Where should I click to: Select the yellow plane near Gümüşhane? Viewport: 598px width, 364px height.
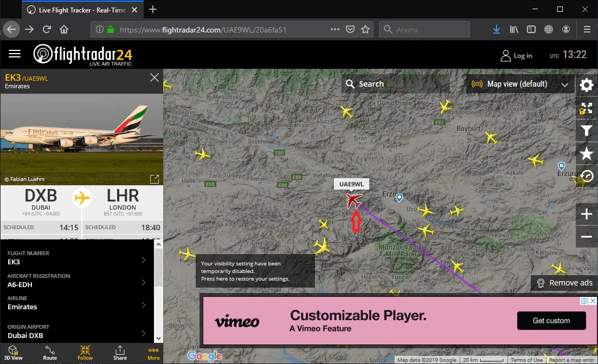[x=346, y=112]
